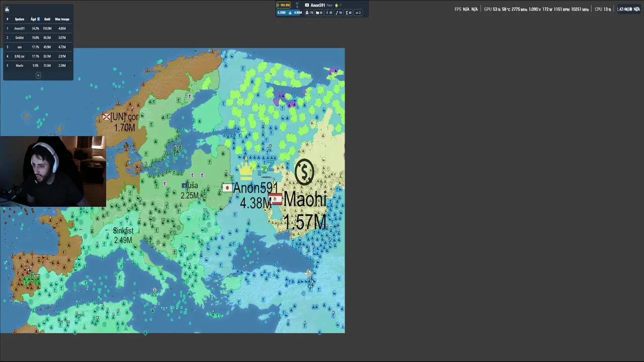644x362 pixels.
Task: Click the Max troops column header
Action: click(x=62, y=19)
